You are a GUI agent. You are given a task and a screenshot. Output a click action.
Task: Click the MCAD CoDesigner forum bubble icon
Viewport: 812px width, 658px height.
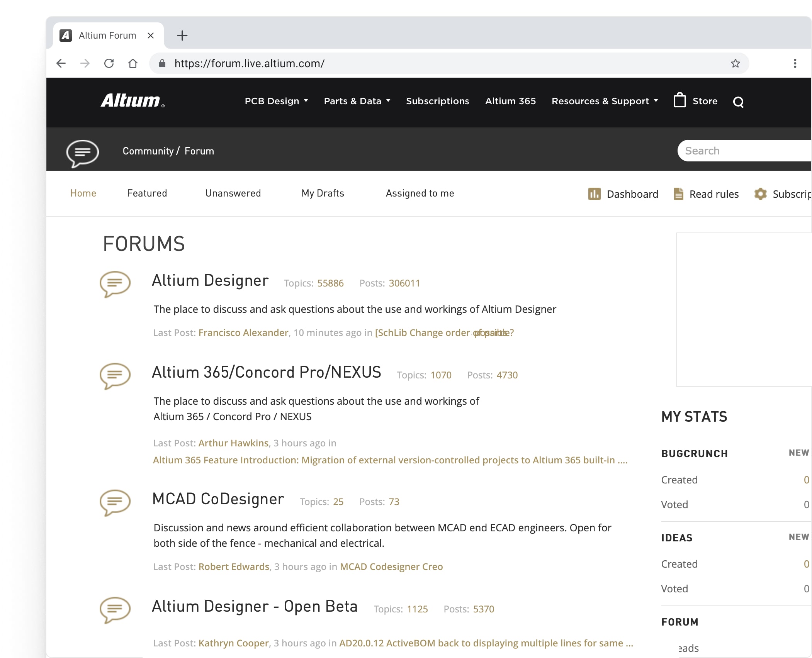(115, 502)
